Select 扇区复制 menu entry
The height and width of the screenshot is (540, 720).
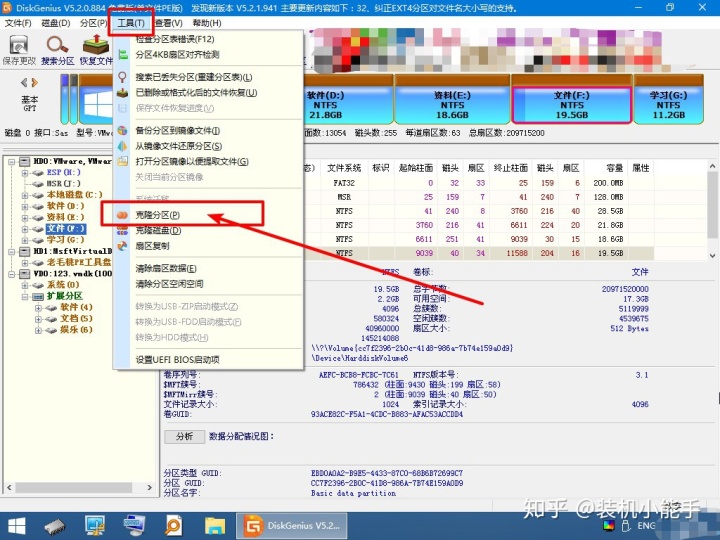pyautogui.click(x=152, y=246)
